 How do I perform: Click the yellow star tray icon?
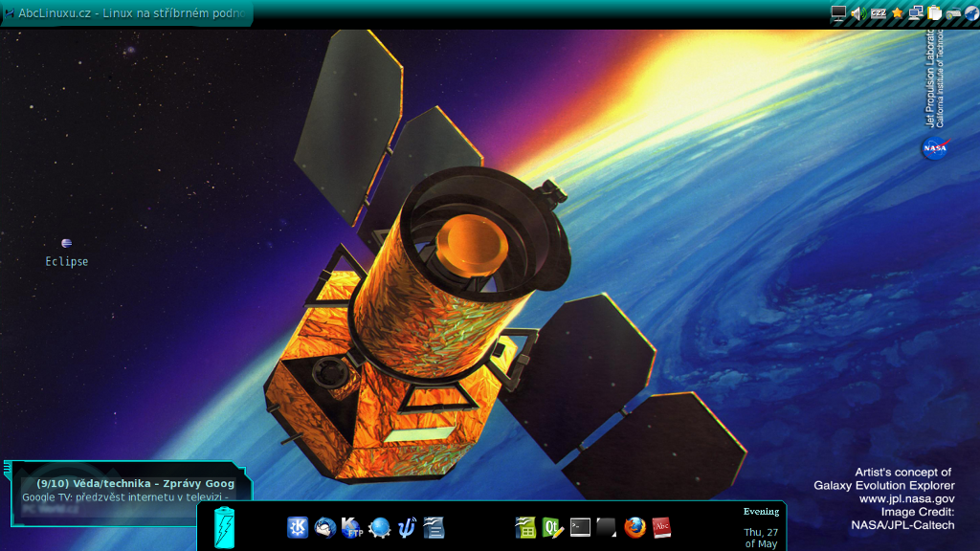[x=898, y=13]
